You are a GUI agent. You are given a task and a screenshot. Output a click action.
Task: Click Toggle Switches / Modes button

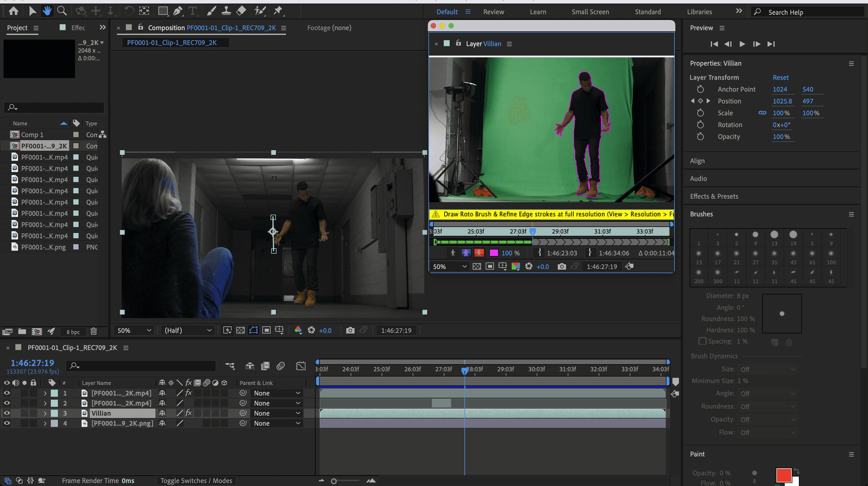click(x=196, y=481)
